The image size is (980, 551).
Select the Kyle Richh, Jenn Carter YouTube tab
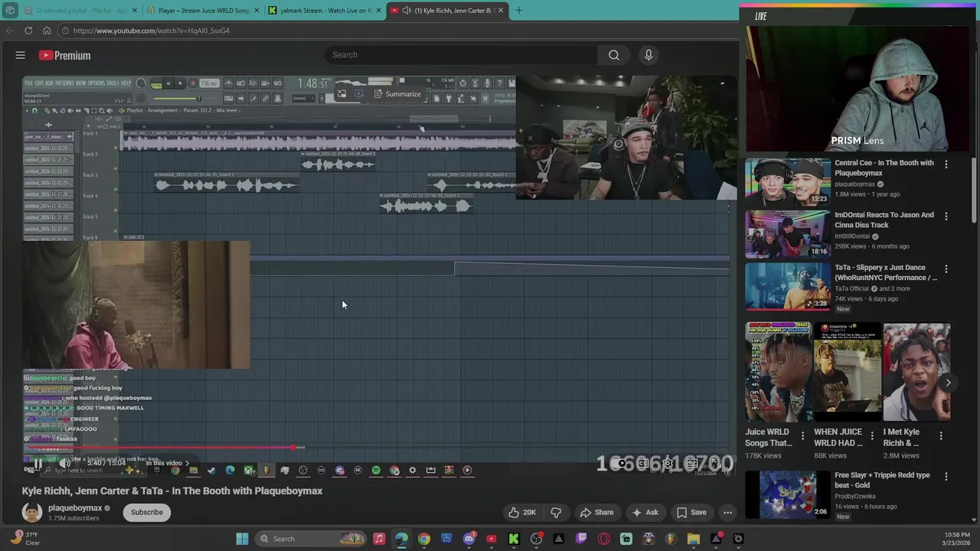pos(447,11)
